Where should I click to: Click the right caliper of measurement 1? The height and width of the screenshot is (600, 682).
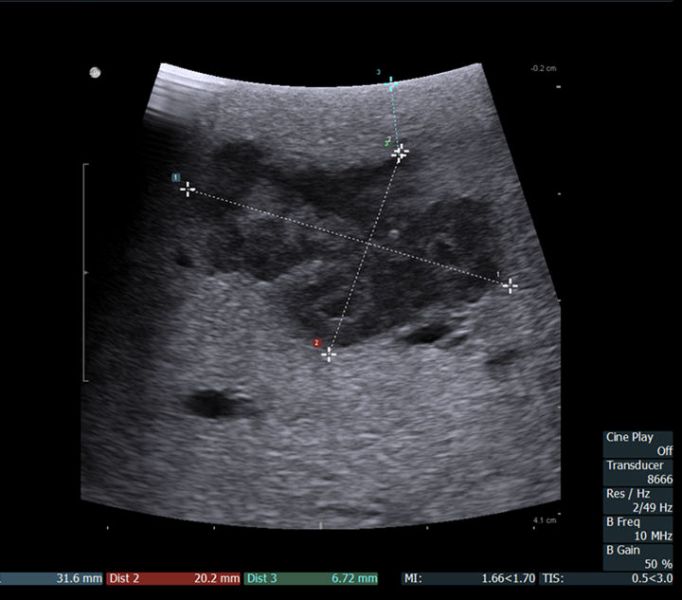pyautogui.click(x=511, y=286)
